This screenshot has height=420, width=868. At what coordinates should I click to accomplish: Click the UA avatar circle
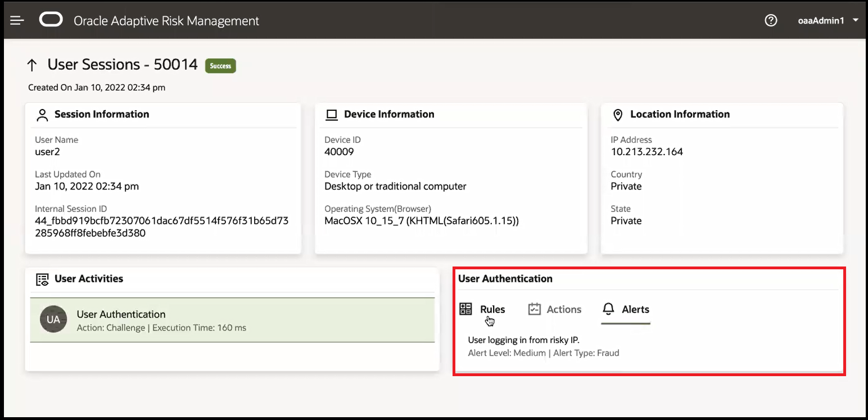click(53, 319)
